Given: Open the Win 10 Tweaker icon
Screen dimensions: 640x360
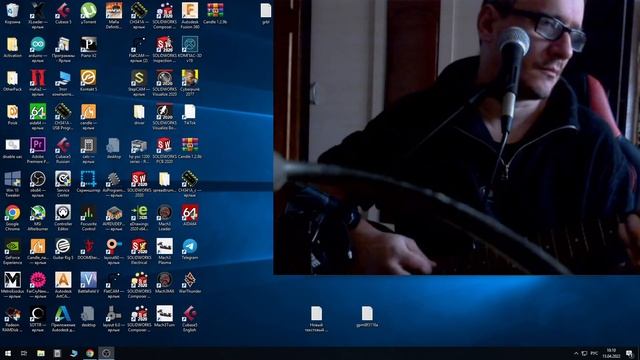Looking at the screenshot, I should (x=12, y=184).
